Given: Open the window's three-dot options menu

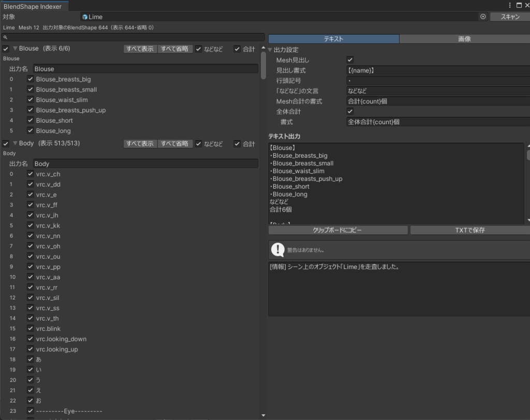Looking at the screenshot, I should (510, 5).
